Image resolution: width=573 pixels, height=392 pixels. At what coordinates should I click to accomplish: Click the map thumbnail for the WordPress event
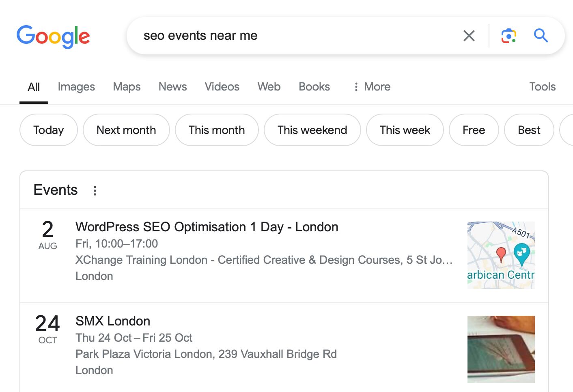tap(501, 255)
